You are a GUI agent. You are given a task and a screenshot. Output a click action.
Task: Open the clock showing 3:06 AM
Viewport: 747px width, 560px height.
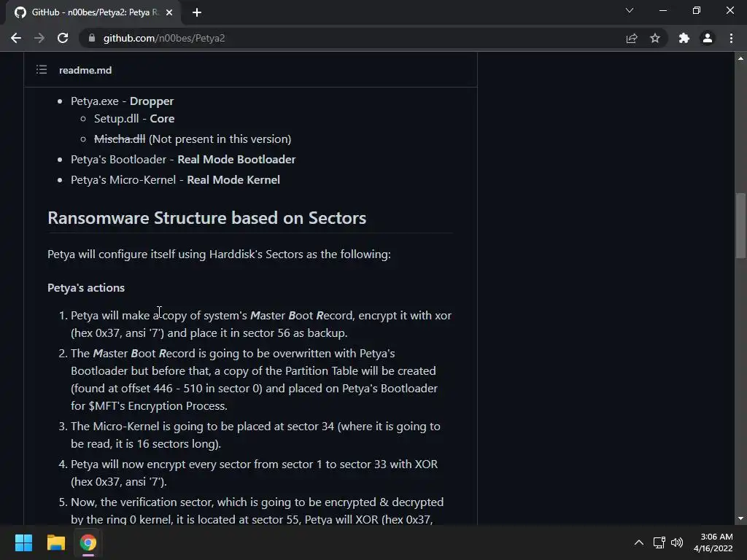click(x=713, y=542)
